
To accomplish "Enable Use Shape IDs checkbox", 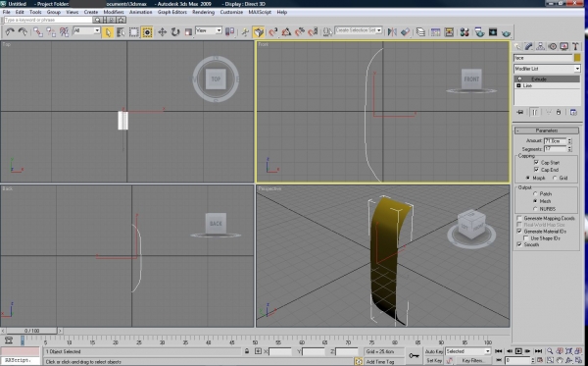I will [x=526, y=238].
